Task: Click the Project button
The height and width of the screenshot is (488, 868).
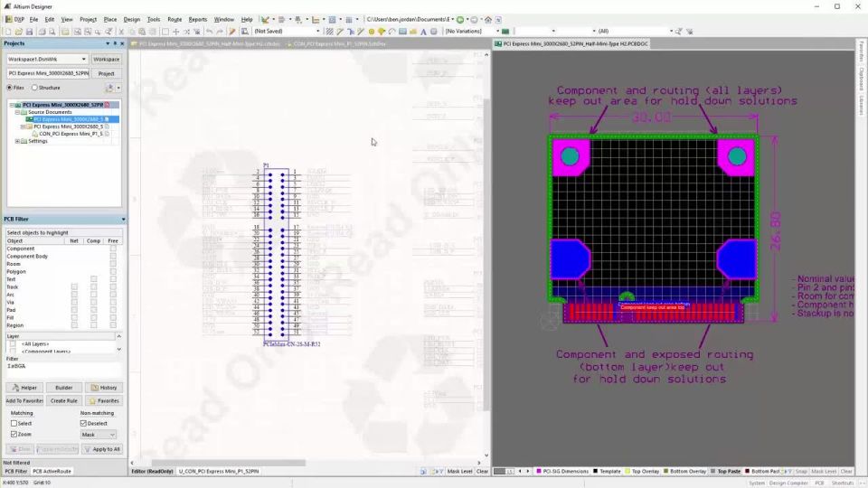Action: 107,73
